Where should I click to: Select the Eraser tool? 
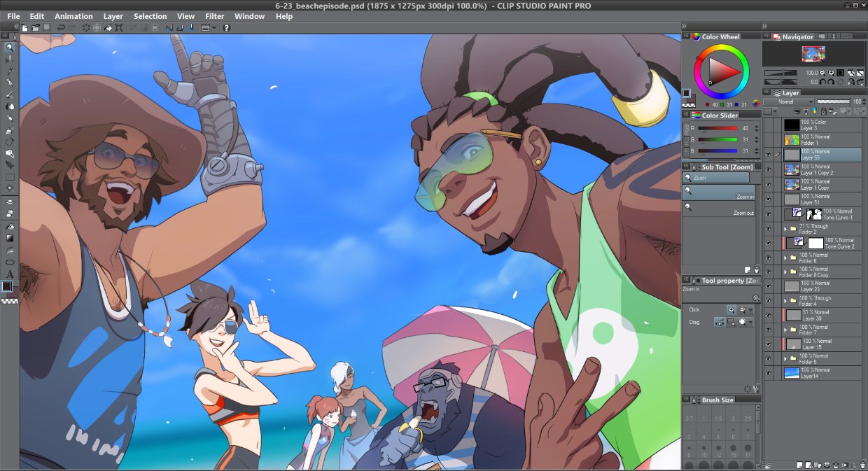pyautogui.click(x=10, y=212)
